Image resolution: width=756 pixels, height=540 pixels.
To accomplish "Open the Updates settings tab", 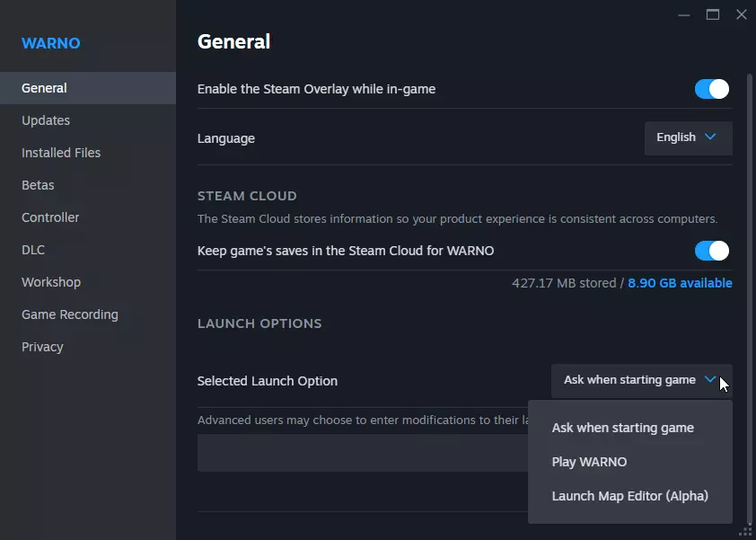I will 46,120.
